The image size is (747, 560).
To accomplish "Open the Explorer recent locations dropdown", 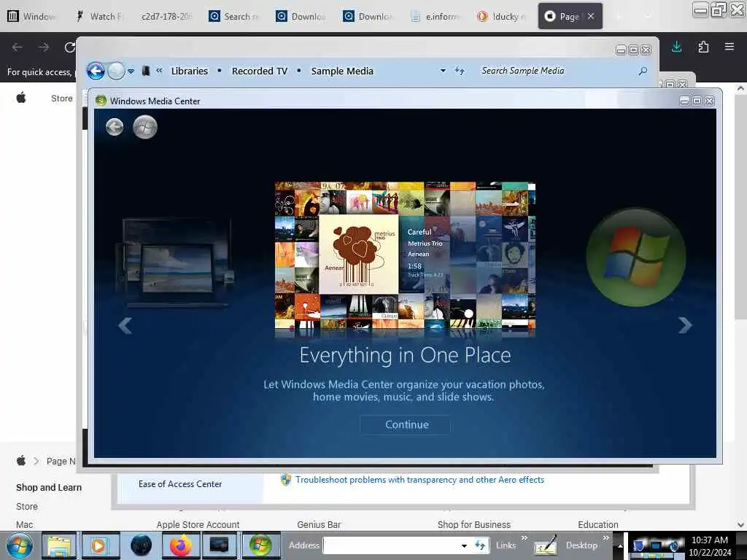I will pos(131,71).
